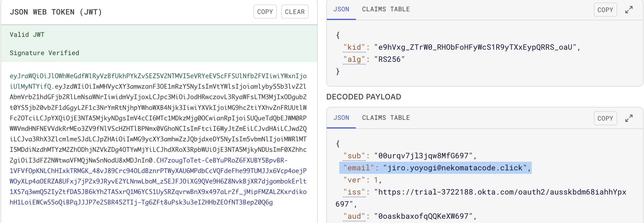This screenshot has width=644, height=223.
Task: Click the "kid" claim key in header
Action: coord(354,47)
